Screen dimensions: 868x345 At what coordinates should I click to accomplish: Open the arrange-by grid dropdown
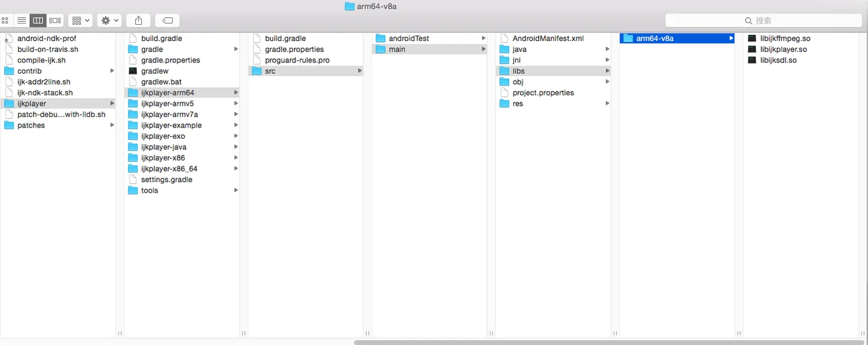tap(81, 20)
